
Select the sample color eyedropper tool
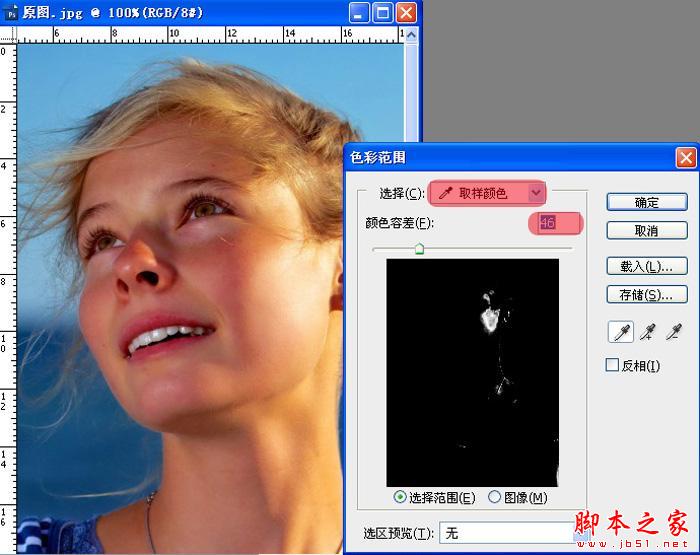[621, 333]
